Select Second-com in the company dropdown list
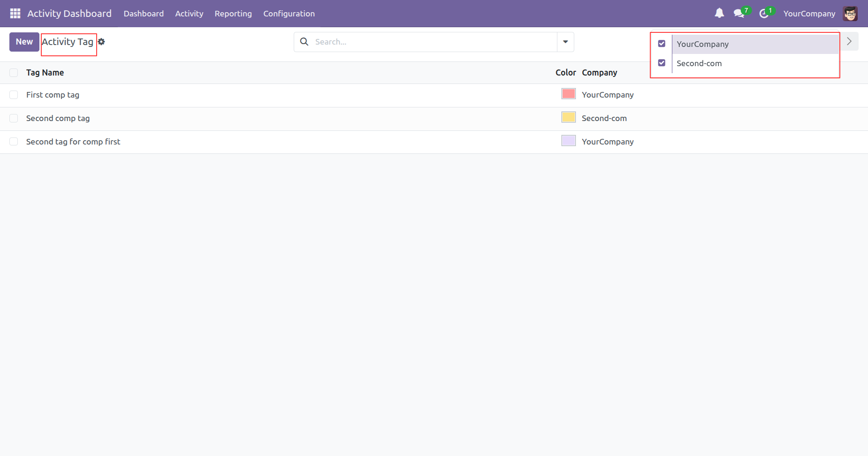The width and height of the screenshot is (868, 456). coord(755,63)
